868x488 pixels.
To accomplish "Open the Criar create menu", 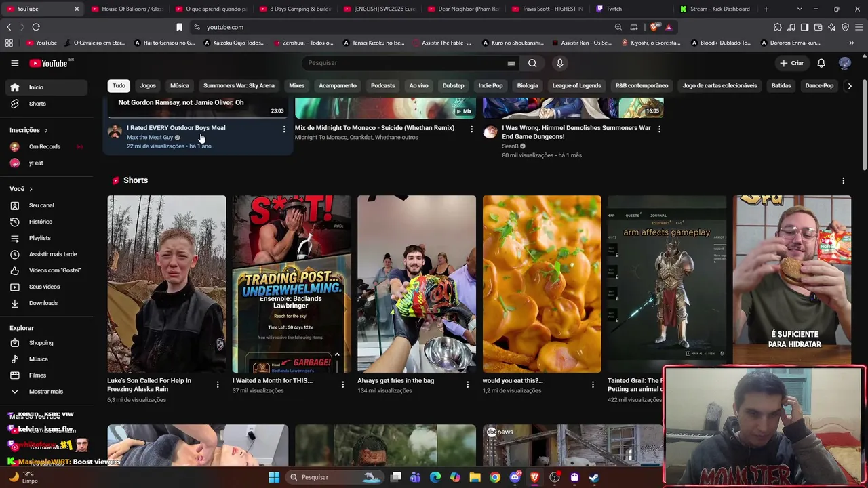I will 791,63.
